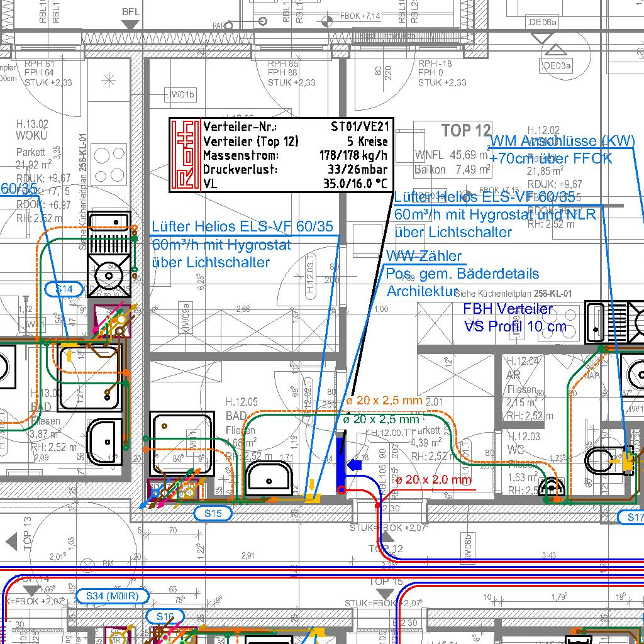Click the FBH Verteiler annotation text
This screenshot has width=644, height=644.
(x=508, y=309)
